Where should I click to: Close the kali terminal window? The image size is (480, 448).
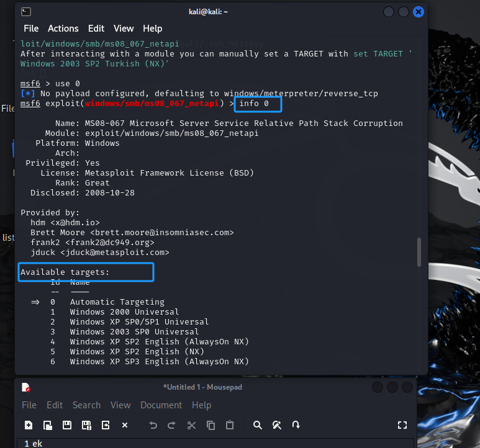[419, 12]
